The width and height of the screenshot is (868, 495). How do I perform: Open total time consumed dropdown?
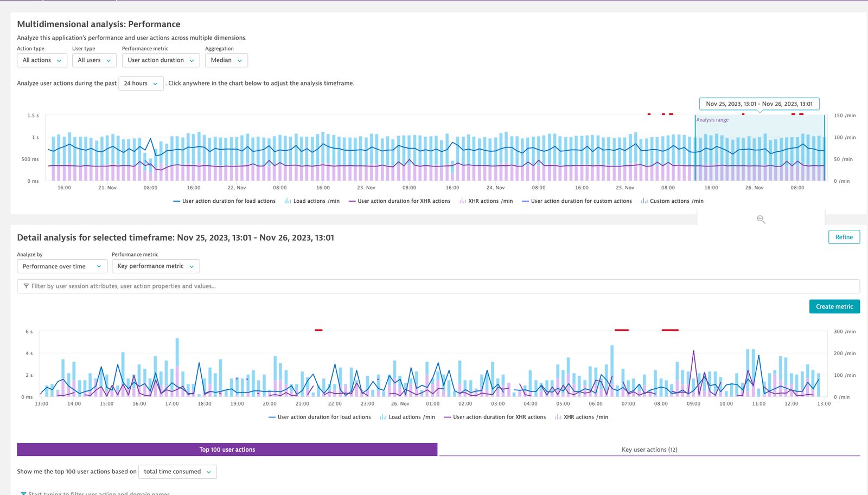(177, 472)
